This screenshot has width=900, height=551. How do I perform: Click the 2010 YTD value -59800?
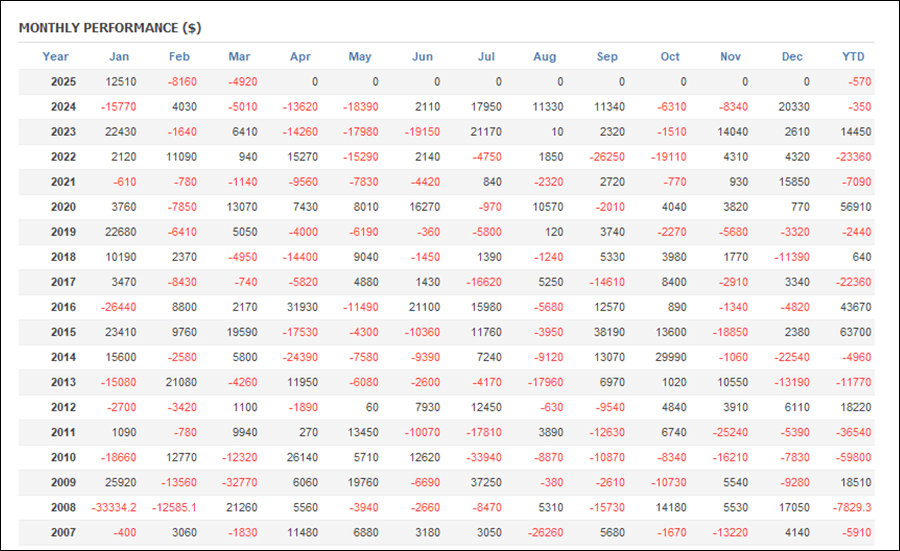click(x=854, y=457)
